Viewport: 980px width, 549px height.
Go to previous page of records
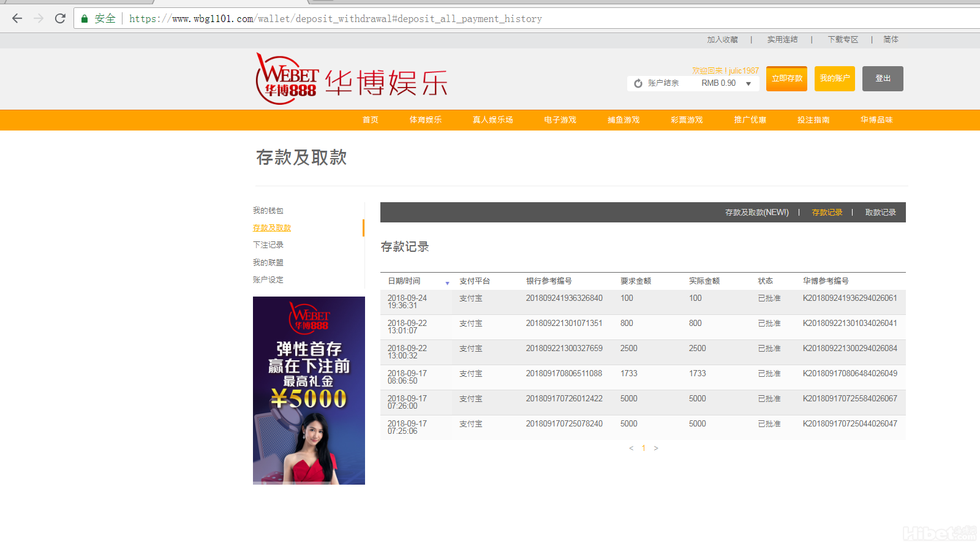click(631, 449)
